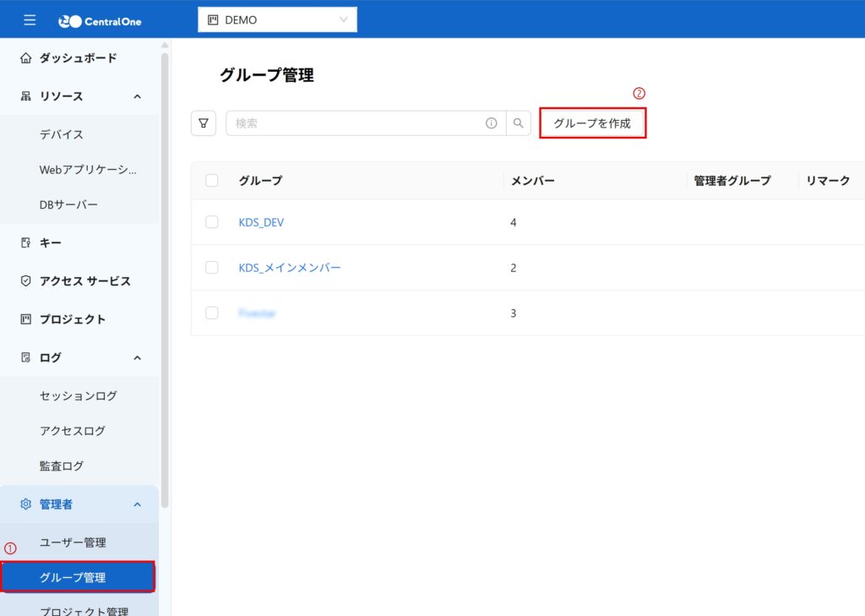Collapse the リソース section
865x616 pixels.
click(x=137, y=96)
